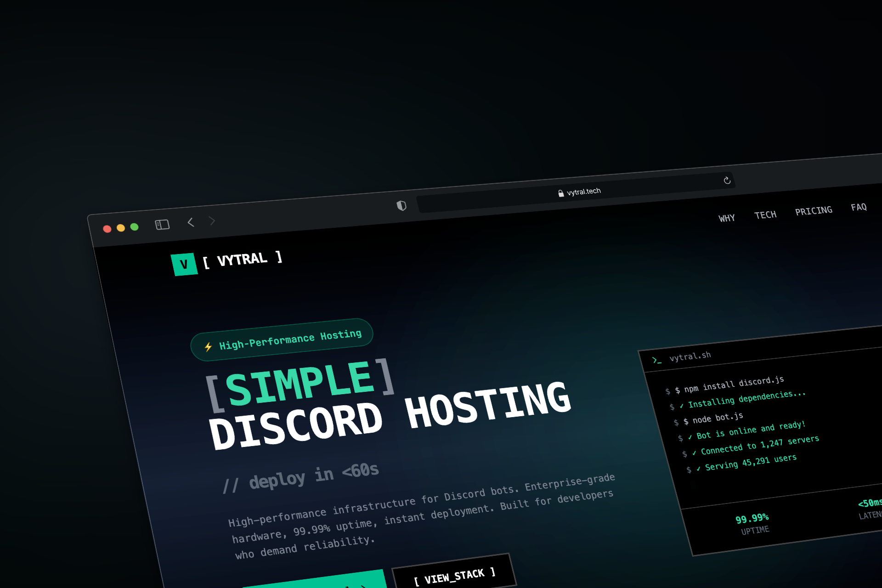Go back with the left chevron
Screen dimensions: 882x588
[x=191, y=222]
